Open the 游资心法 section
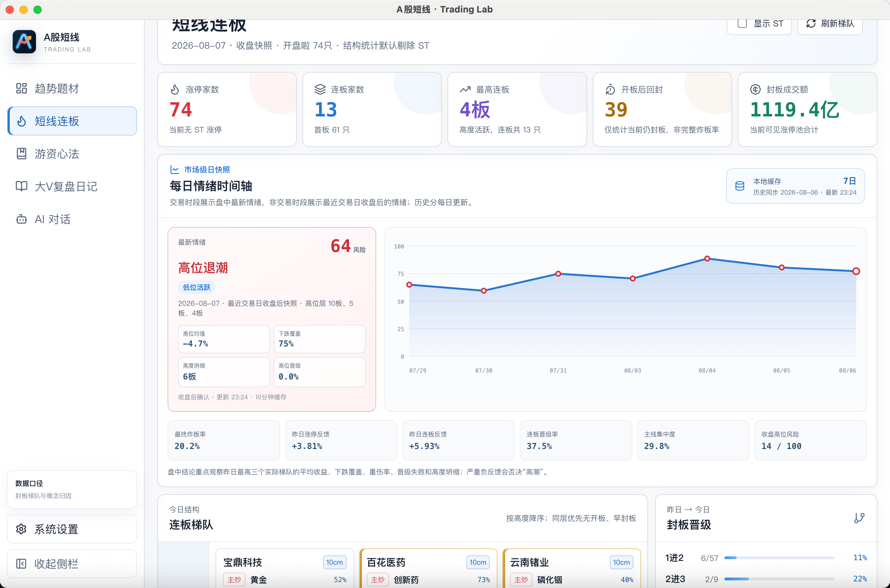890x588 pixels. [72, 154]
